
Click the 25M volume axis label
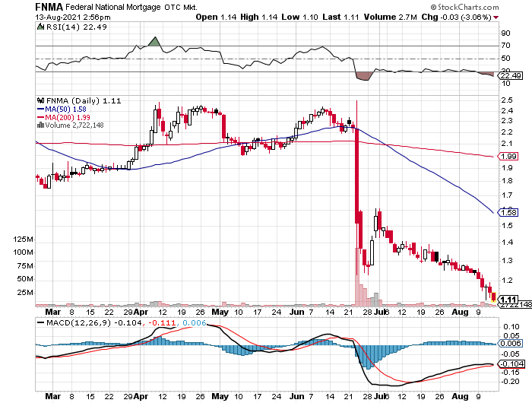coord(25,292)
